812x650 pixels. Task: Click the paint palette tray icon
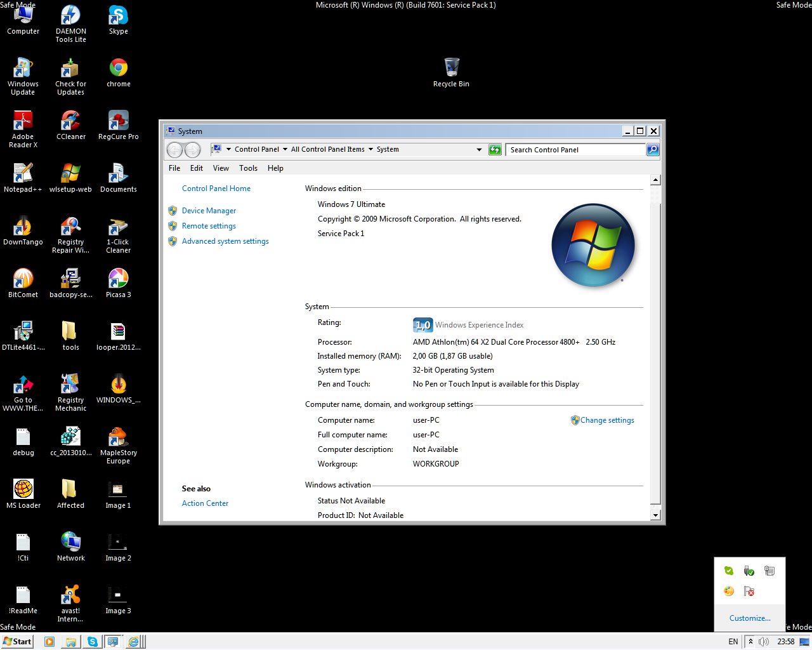729,591
